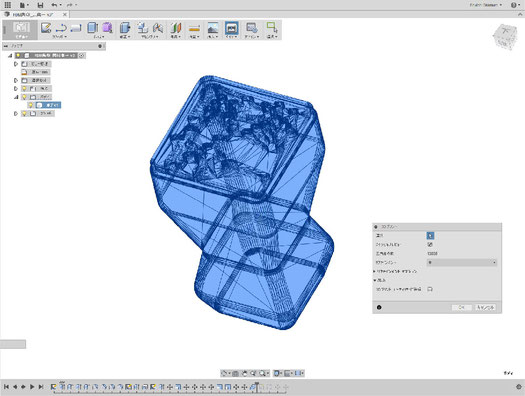Open the Scripts and Add-ins tool

tap(251, 27)
